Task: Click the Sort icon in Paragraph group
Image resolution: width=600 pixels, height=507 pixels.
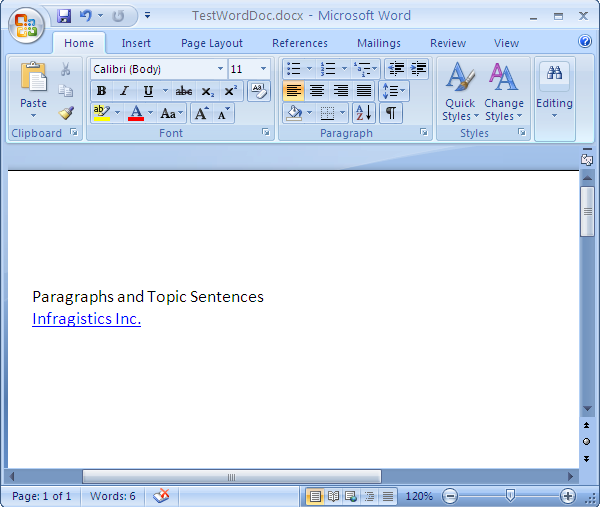Action: coord(363,113)
